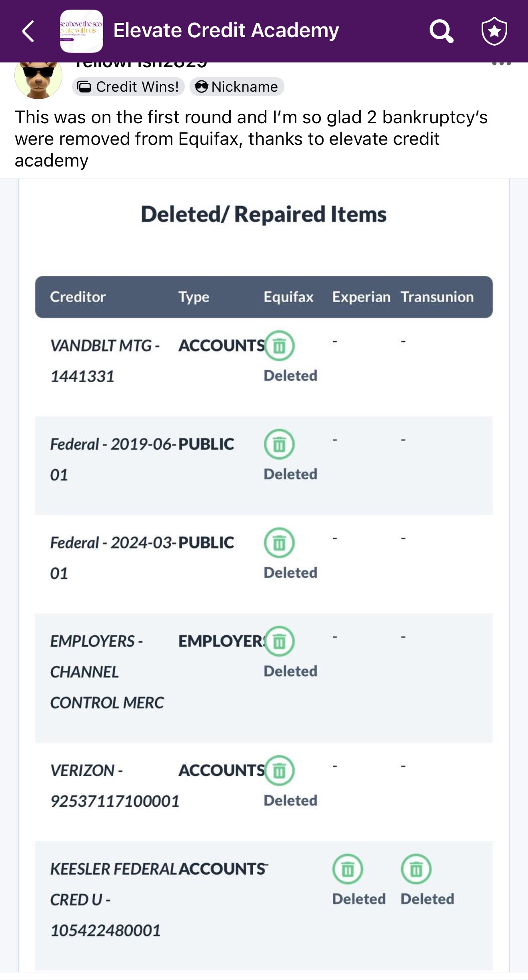528x980 pixels.
Task: Tap the Elevate Credit Academy title
Action: [226, 30]
